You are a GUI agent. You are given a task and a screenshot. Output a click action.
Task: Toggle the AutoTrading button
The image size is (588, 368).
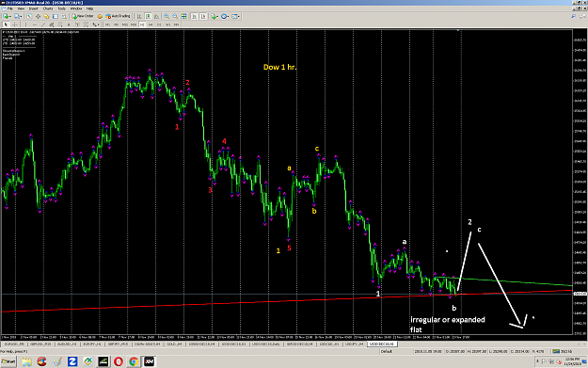pyautogui.click(x=118, y=16)
